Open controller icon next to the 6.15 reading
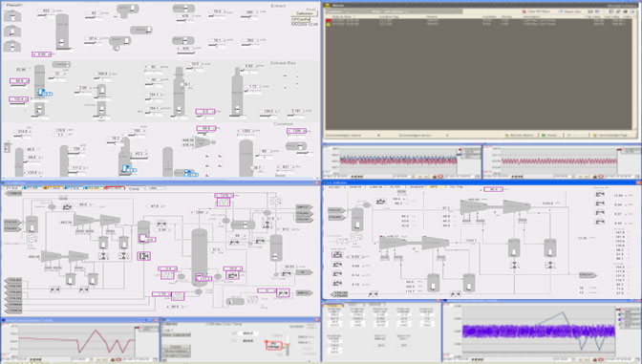The image size is (642, 364). pyautogui.click(x=337, y=284)
